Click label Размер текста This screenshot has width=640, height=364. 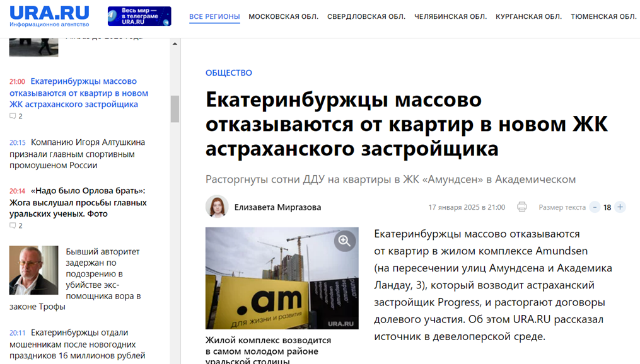click(562, 207)
